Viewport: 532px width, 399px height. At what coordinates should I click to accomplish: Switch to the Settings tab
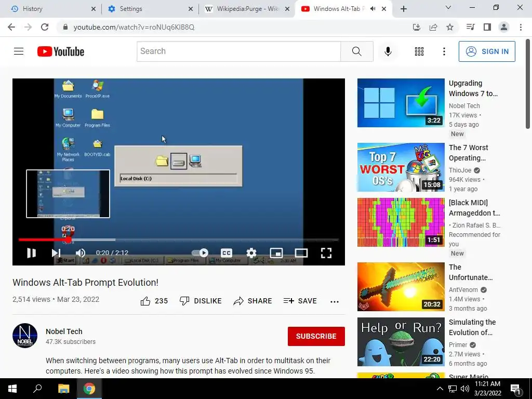coord(149,9)
